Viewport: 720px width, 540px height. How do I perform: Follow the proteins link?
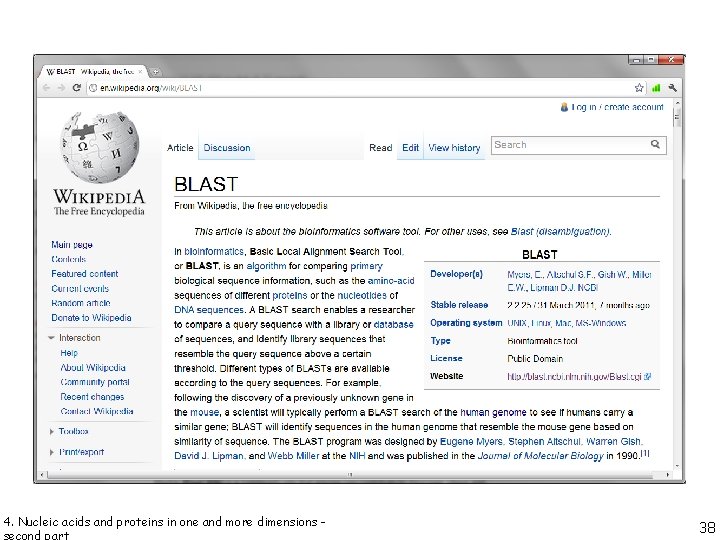290,295
